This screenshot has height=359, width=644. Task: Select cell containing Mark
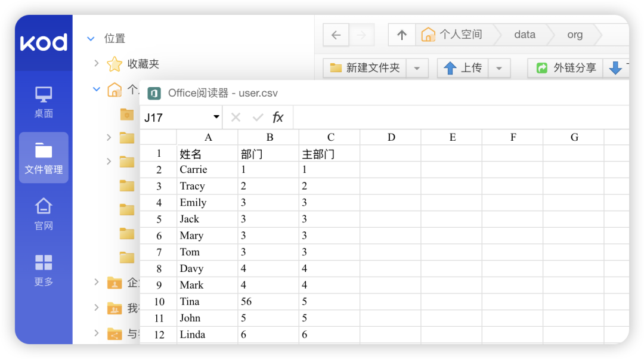pos(208,285)
